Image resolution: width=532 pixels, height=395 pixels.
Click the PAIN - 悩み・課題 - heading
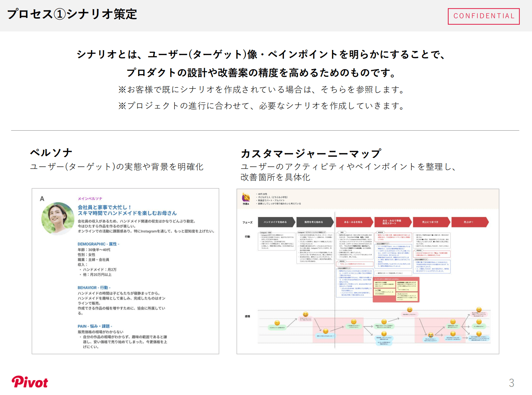(x=95, y=326)
